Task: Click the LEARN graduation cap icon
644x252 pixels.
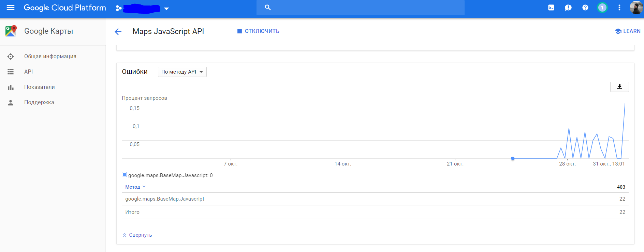Action: tap(618, 31)
